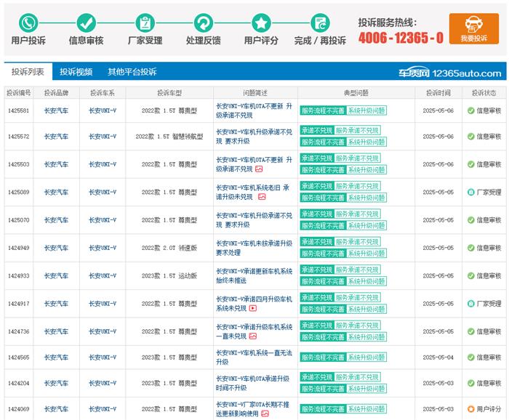Click 服务流程不完善 tag in row 1425581
Image resolution: width=509 pixels, height=420 pixels.
tap(324, 110)
